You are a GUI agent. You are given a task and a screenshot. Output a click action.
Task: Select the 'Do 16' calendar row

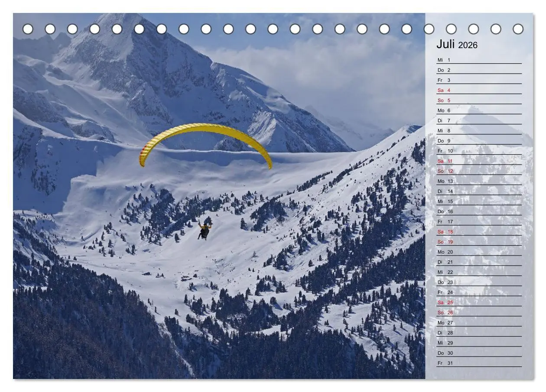(x=479, y=211)
